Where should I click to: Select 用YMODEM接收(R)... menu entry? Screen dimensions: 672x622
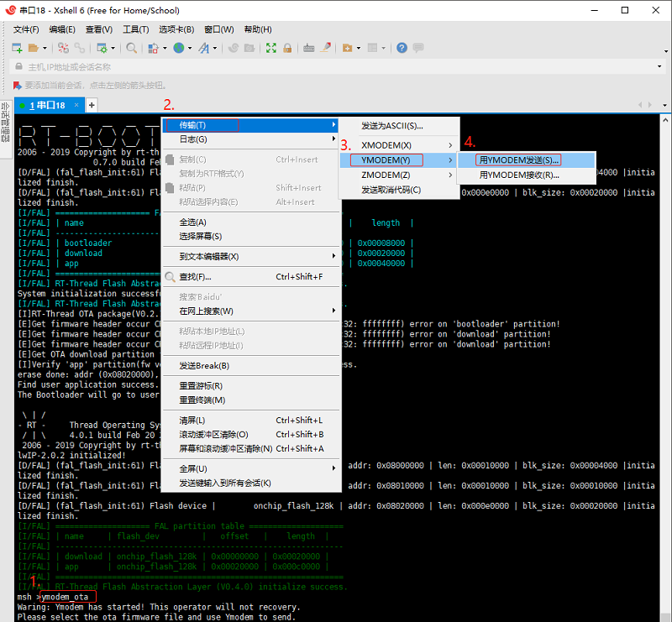pos(519,175)
